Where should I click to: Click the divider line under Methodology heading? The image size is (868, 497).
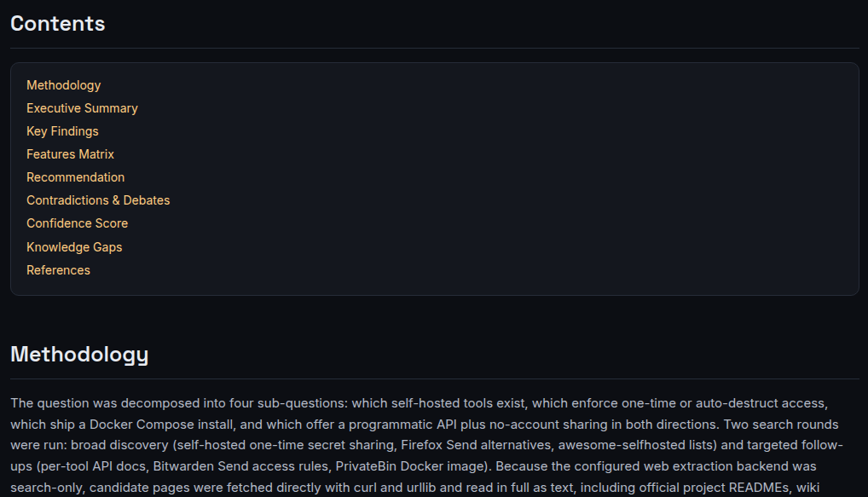pyautogui.click(x=435, y=379)
